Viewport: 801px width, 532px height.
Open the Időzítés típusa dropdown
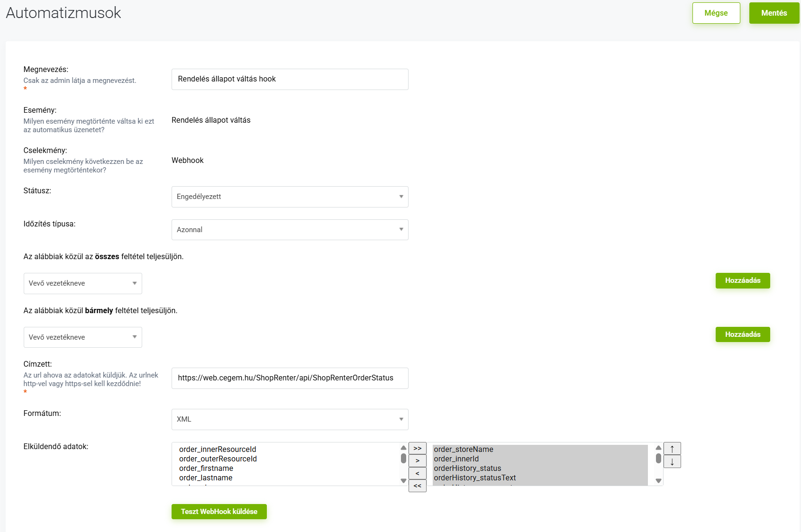click(x=290, y=230)
